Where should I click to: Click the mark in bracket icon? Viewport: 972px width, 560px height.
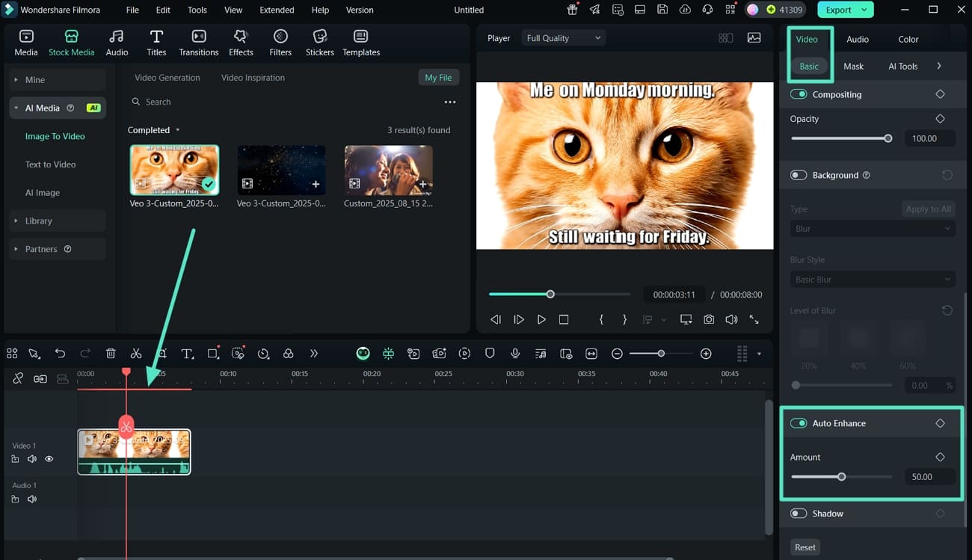click(x=601, y=319)
